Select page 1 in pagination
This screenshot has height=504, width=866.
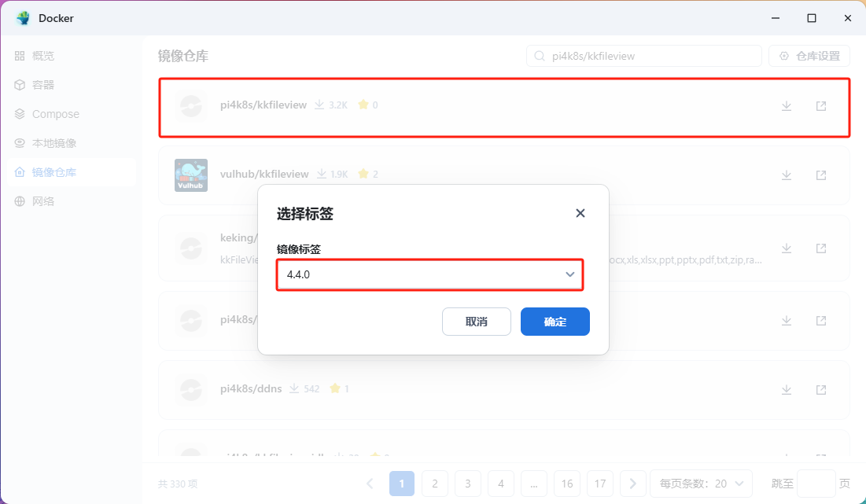click(401, 484)
